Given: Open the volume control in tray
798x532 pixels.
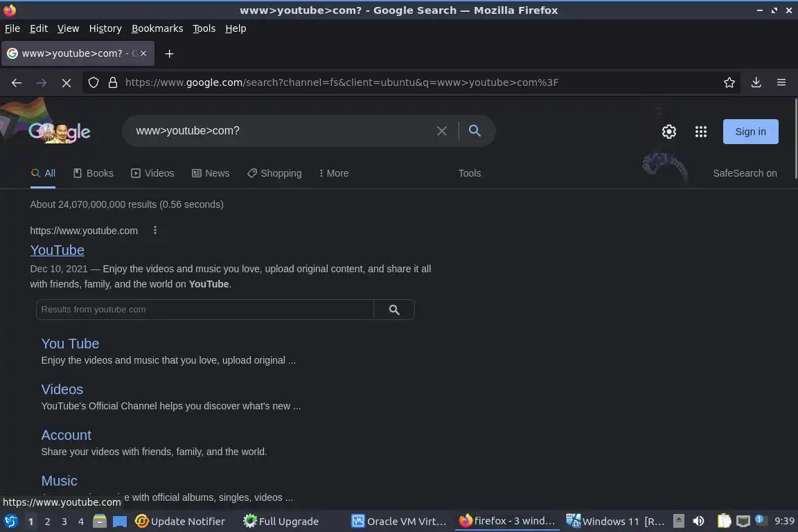Looking at the screenshot, I should click(x=698, y=521).
